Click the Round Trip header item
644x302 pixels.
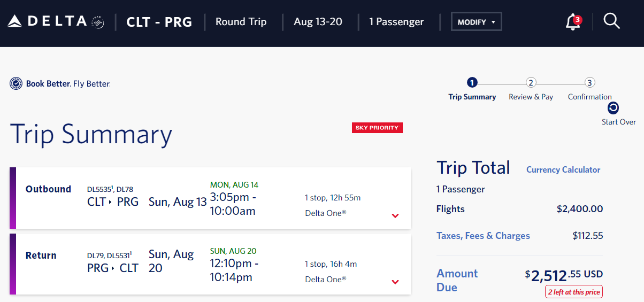coord(241,22)
